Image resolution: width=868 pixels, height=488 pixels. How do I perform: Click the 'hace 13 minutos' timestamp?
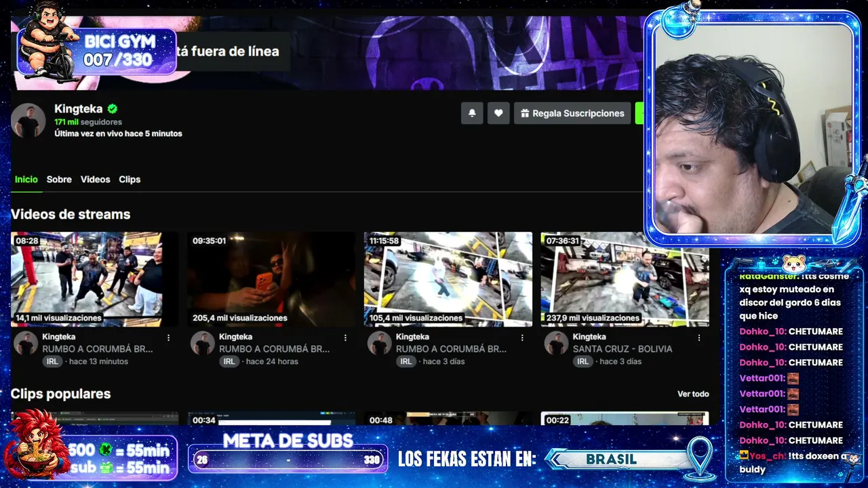98,362
